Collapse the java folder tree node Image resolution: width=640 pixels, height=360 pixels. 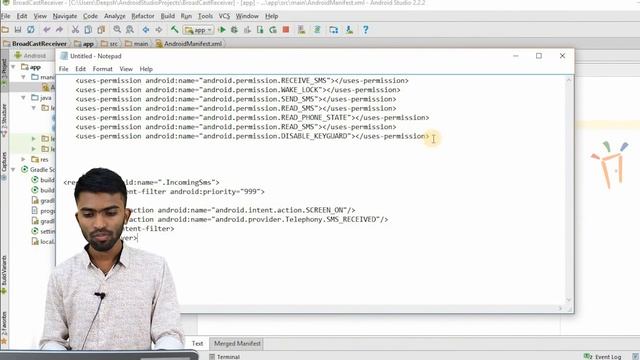[x=24, y=98]
